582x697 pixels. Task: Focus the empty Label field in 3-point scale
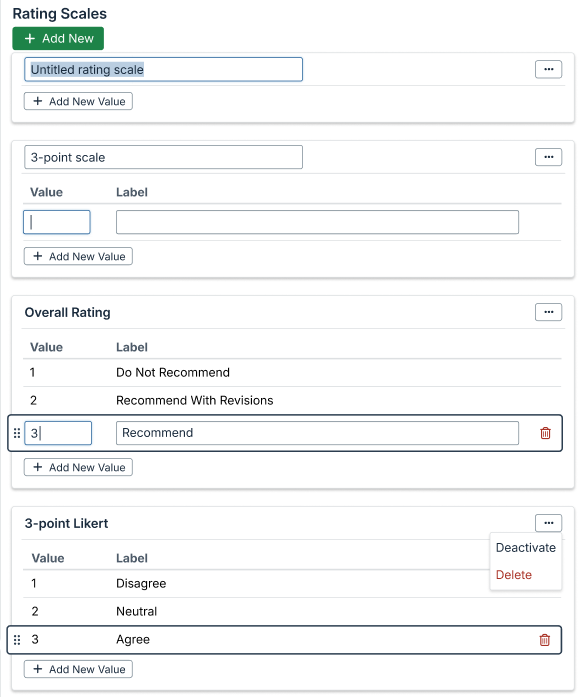317,222
